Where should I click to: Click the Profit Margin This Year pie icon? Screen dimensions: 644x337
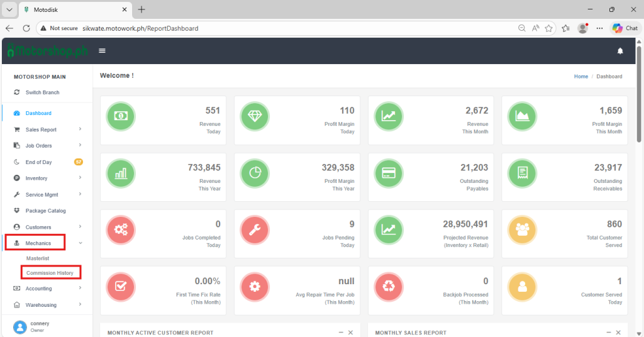[x=254, y=173]
